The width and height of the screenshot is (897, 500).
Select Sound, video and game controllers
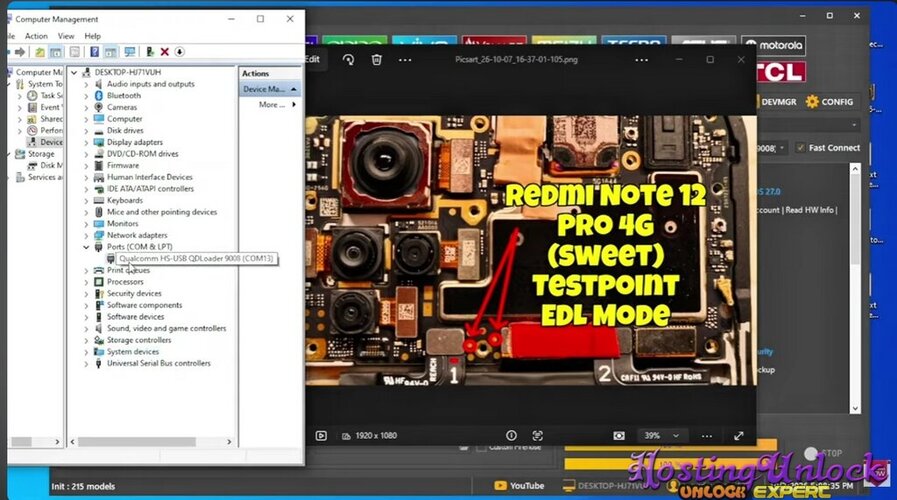pos(166,328)
